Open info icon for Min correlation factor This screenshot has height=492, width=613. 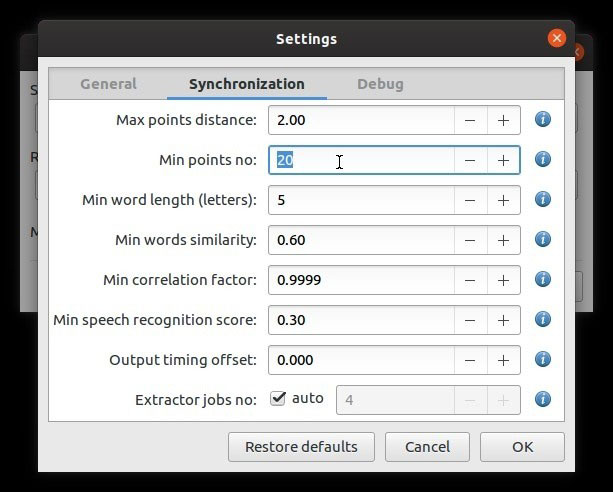[543, 279]
